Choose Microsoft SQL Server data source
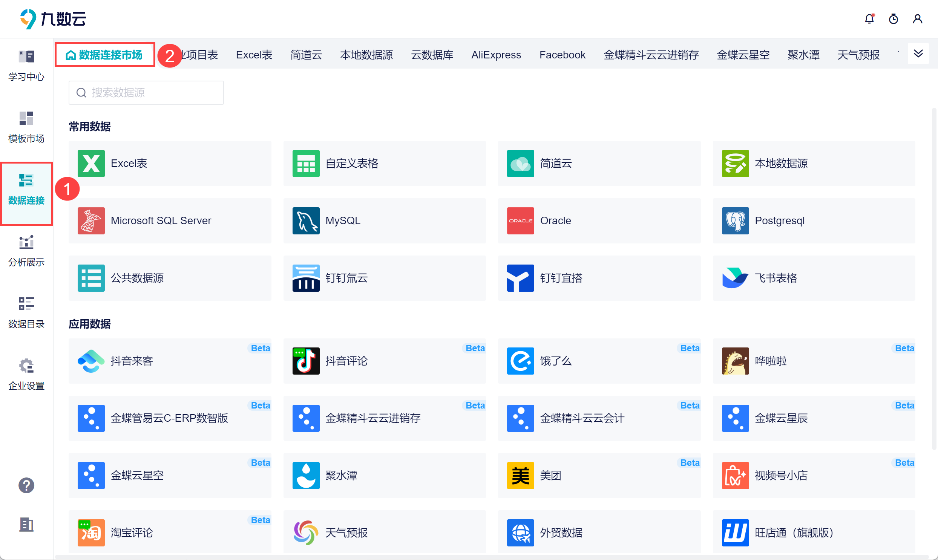 pos(170,221)
